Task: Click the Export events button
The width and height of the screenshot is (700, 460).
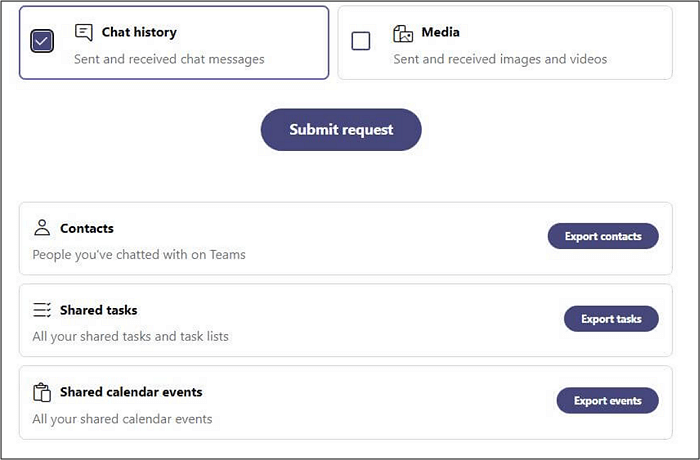Action: point(608,401)
